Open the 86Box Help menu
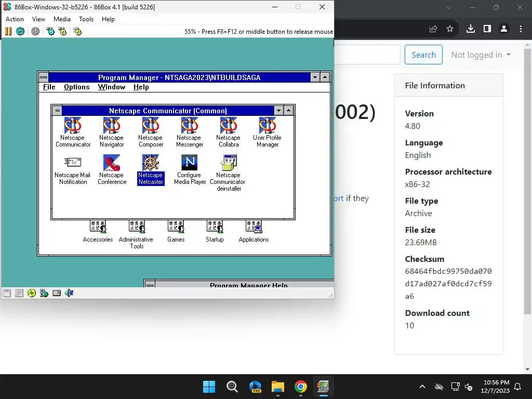 [108, 19]
